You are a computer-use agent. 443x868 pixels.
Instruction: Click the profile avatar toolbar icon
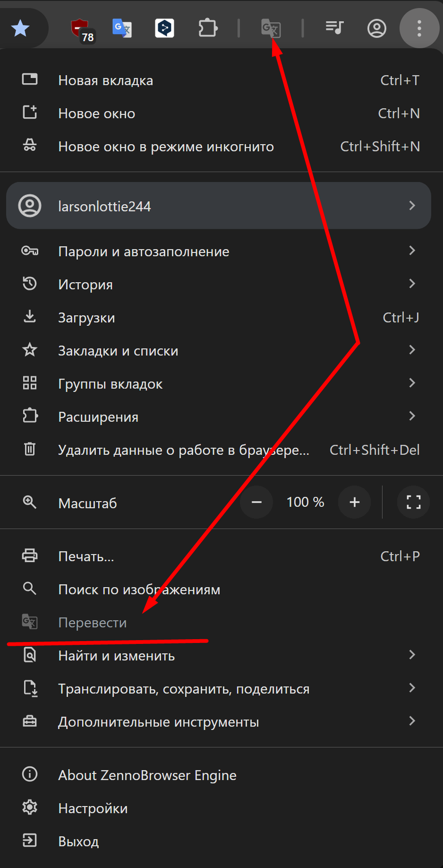(376, 28)
